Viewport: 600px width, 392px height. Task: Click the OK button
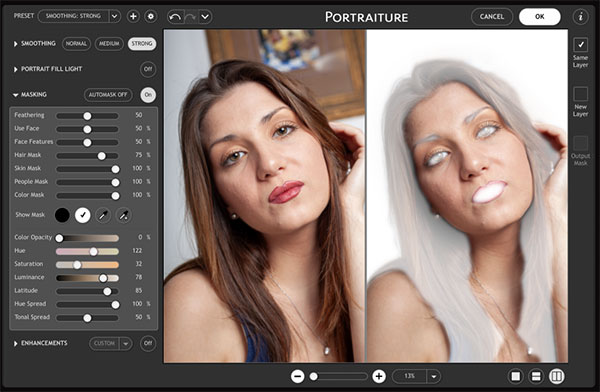(x=540, y=16)
